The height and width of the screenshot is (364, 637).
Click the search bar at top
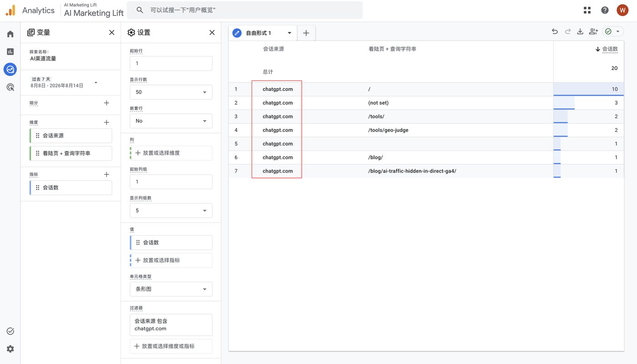tap(245, 10)
